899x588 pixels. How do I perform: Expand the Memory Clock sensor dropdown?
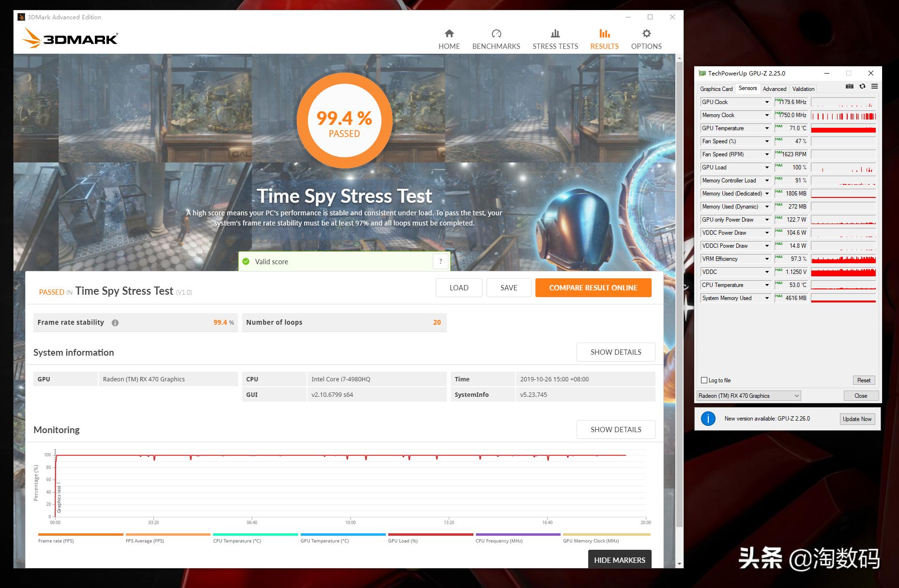(768, 115)
